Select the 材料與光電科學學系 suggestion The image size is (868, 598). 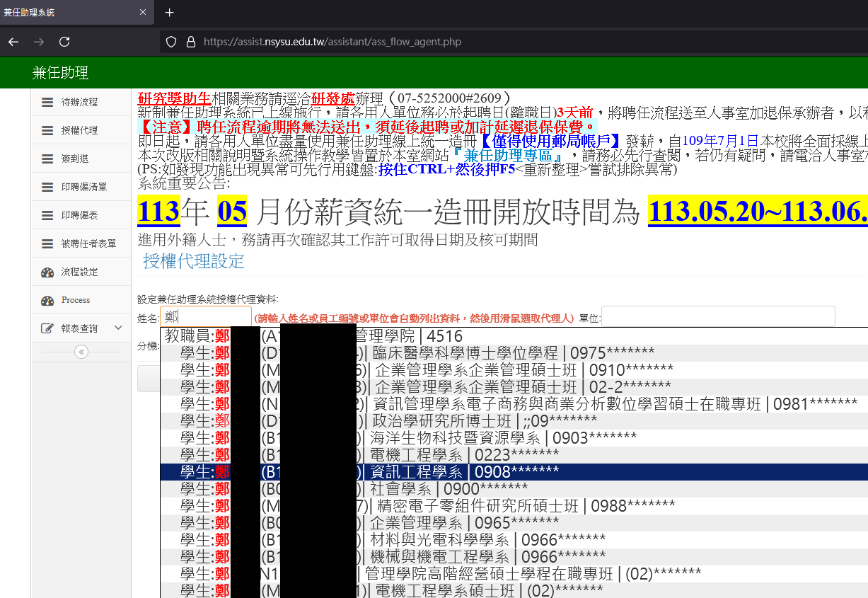point(514,539)
